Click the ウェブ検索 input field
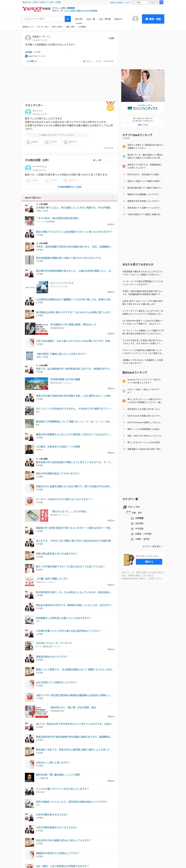Viewport: 186px width, 868px height. point(139,2)
